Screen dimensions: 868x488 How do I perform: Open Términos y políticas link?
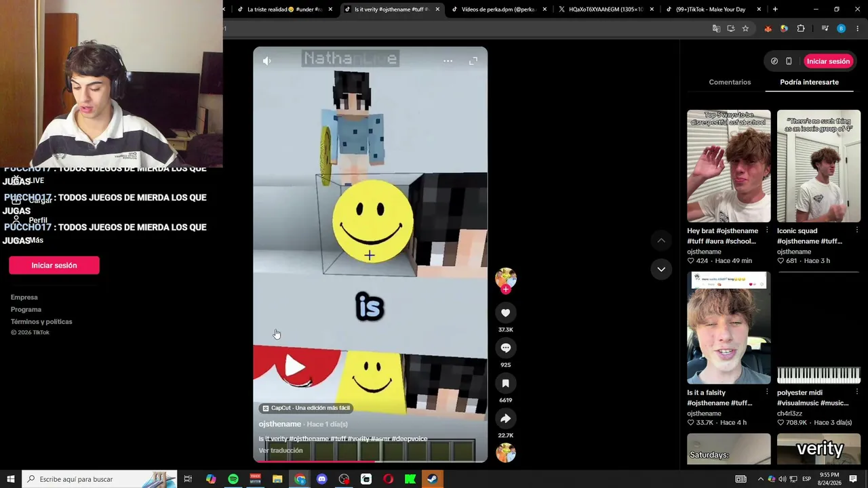[x=41, y=322]
